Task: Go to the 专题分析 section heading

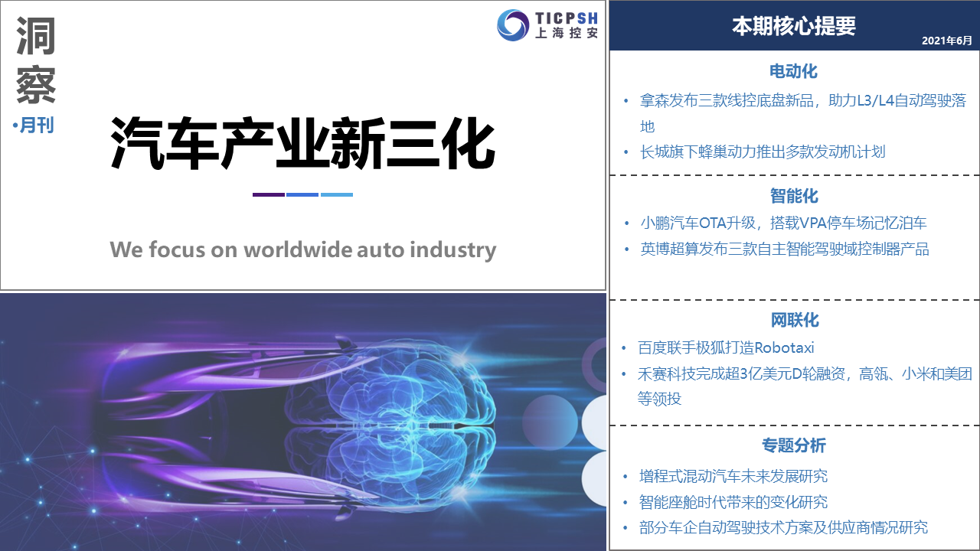Action: (794, 445)
